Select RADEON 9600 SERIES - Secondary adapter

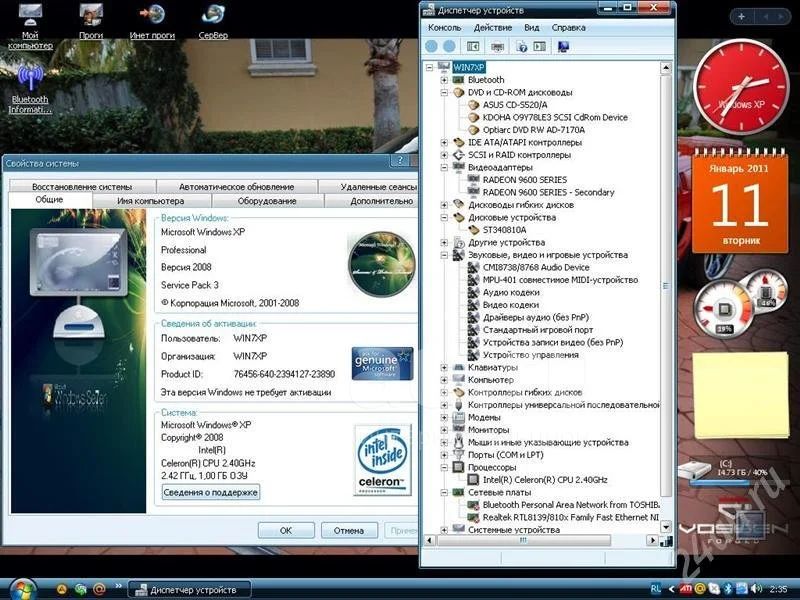point(548,192)
